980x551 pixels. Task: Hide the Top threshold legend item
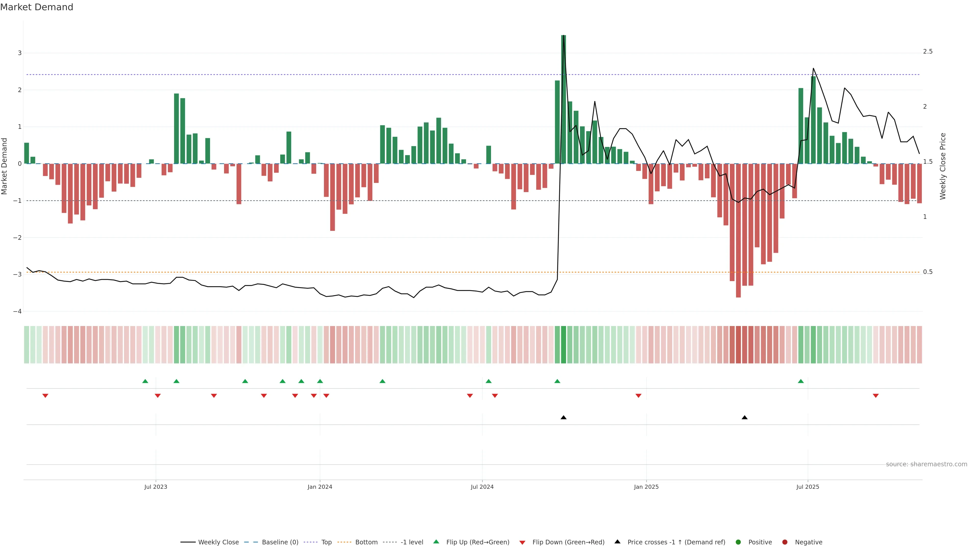point(326,542)
